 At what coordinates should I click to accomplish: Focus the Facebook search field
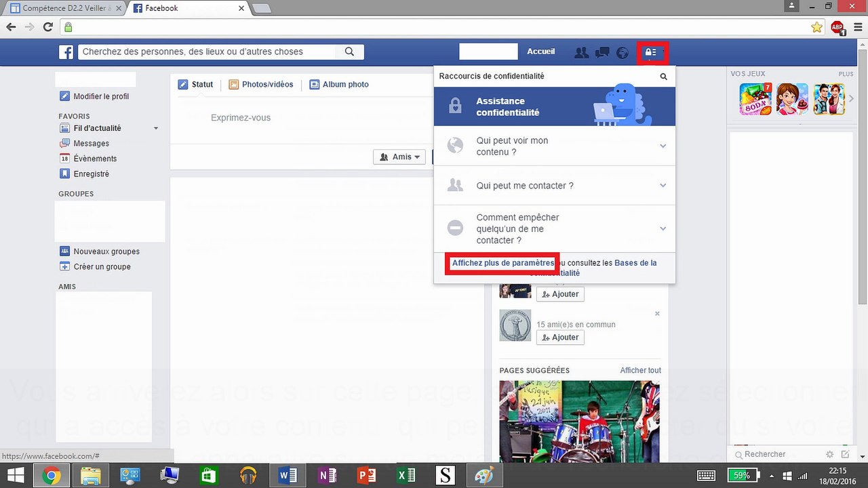[208, 52]
